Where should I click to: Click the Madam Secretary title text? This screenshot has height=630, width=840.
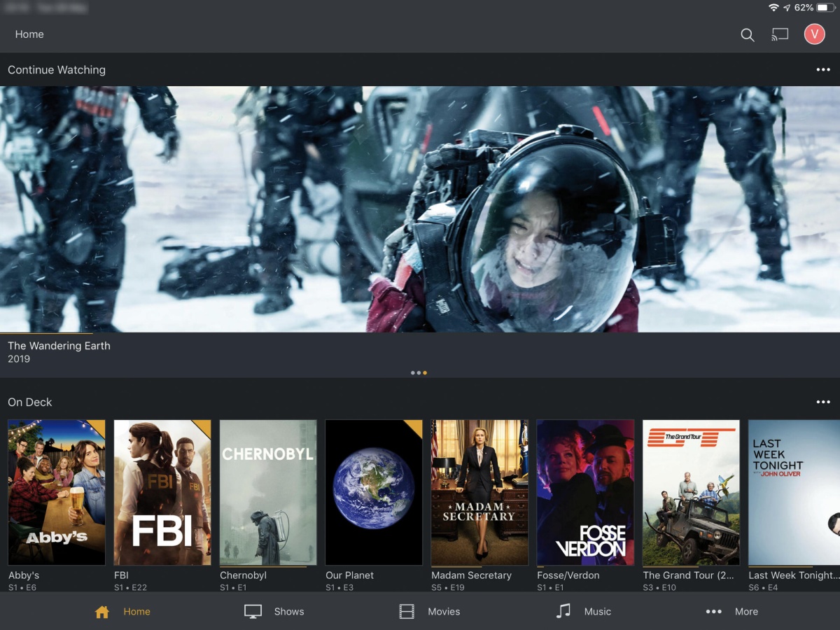tap(471, 575)
